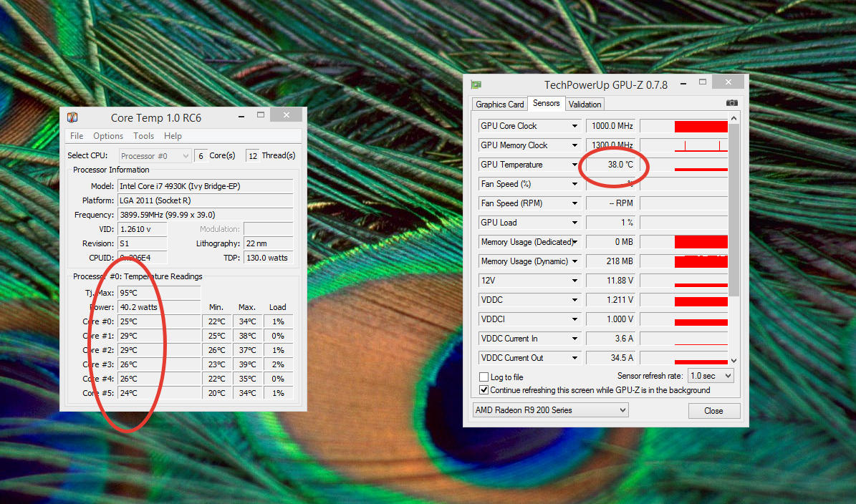
Task: Click the VID field 1.2610 v
Action: (x=142, y=229)
